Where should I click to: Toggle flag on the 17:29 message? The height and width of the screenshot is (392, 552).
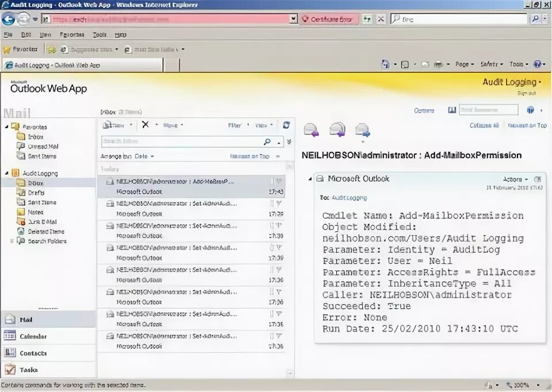(x=279, y=203)
